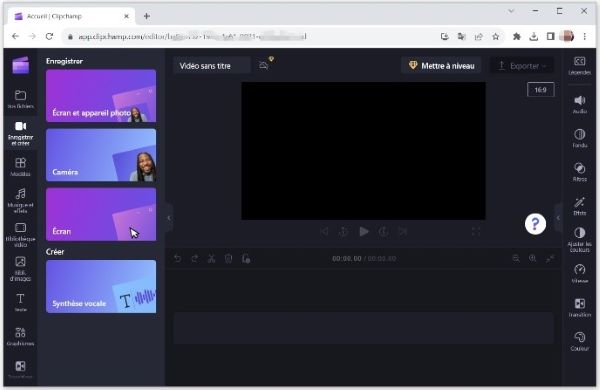Close the Clipchamp browser tab
The height and width of the screenshot is (390, 600).
coord(127,16)
